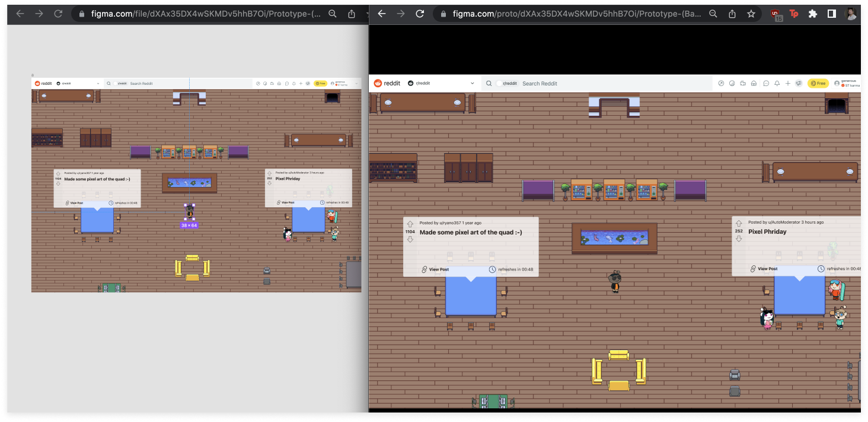Click the video camera icon in Reddit toolbar

[x=743, y=83]
